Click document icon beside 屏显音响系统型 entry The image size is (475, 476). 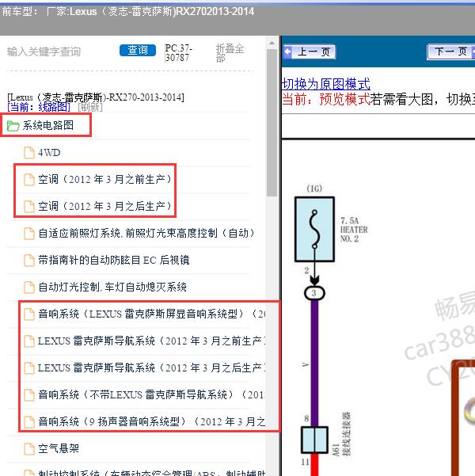coord(29,314)
